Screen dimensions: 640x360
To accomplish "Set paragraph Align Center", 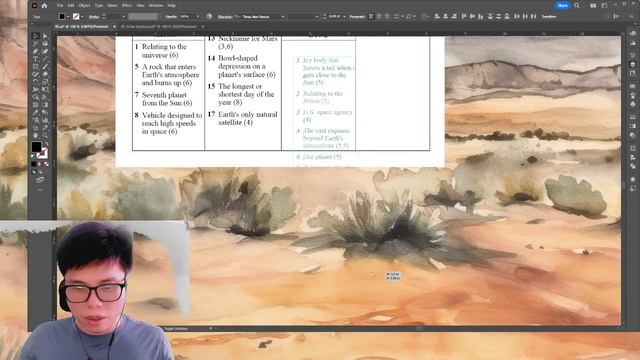I will (379, 16).
